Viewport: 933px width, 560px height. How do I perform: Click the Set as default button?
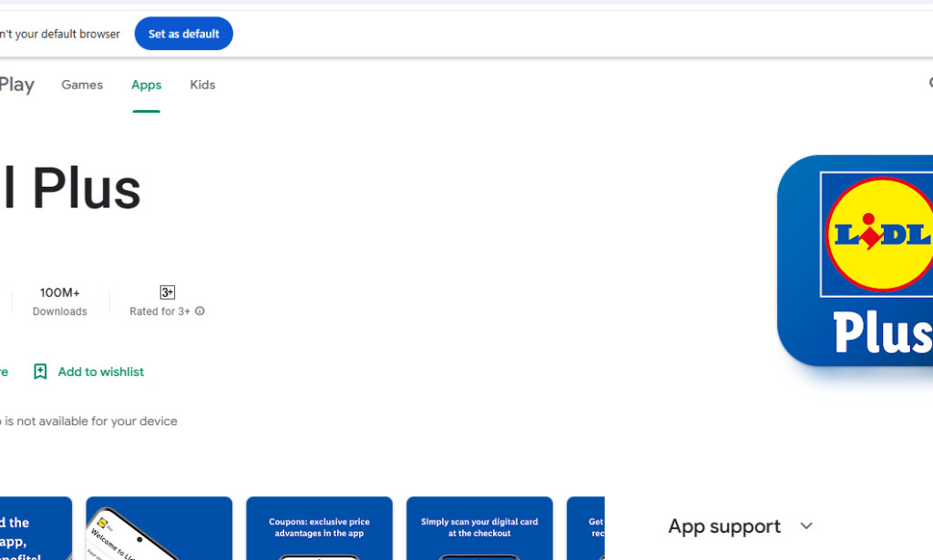183,33
